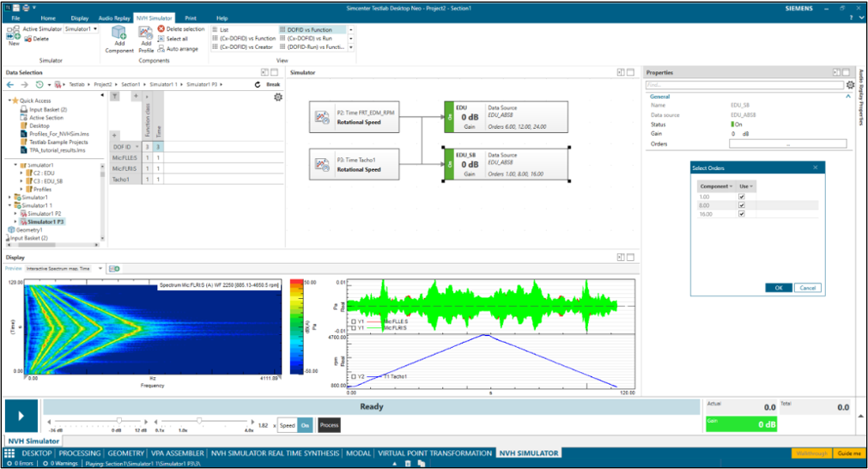This screenshot has height=469, width=868.
Task: Click the playback speed slider handle
Action: click(199, 420)
